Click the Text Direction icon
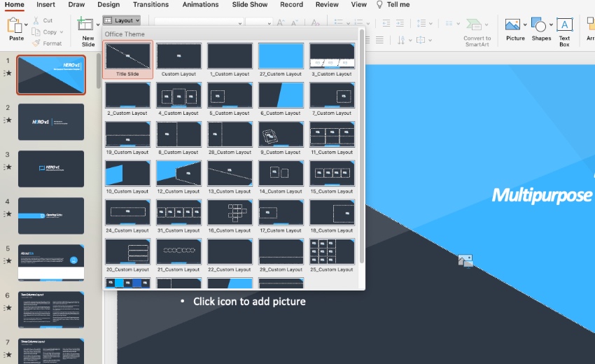 click(x=402, y=40)
